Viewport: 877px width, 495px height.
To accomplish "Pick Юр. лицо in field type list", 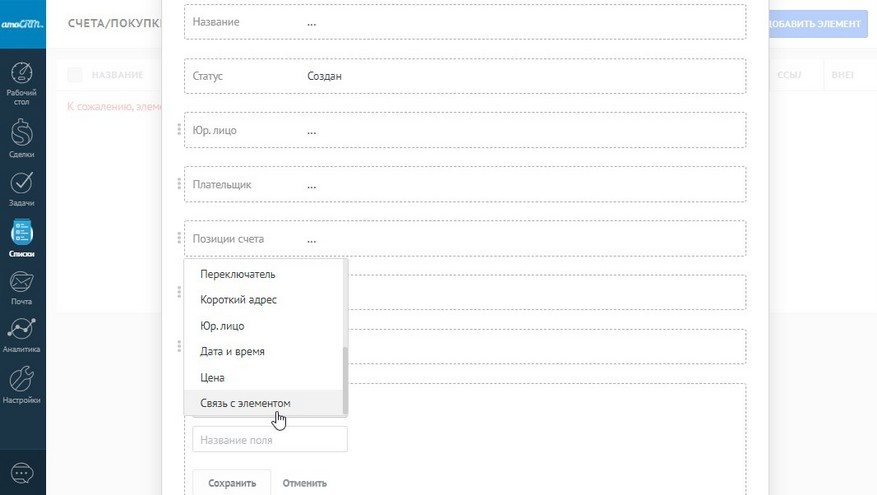I will [222, 326].
